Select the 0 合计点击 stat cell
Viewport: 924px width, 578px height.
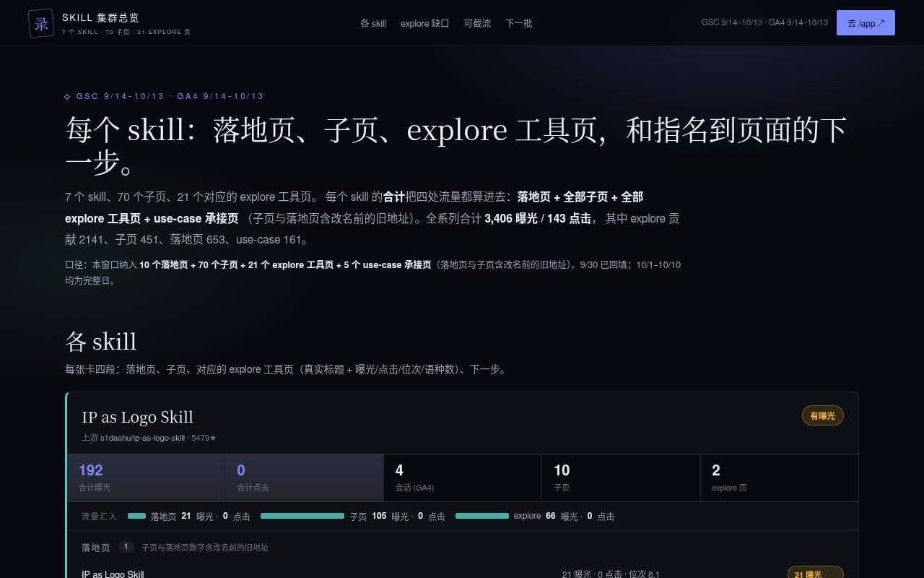tap(304, 478)
